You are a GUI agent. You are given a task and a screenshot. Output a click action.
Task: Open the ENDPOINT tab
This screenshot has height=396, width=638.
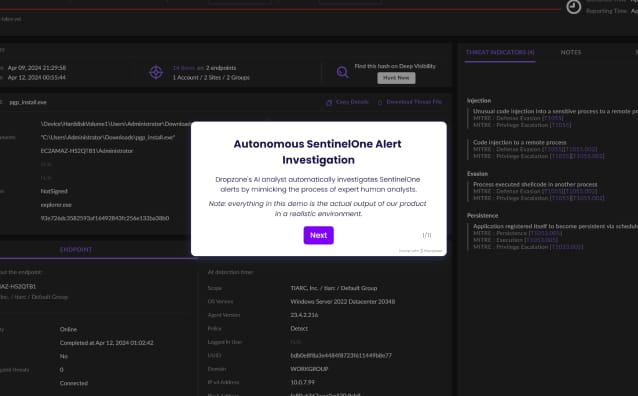(76, 249)
